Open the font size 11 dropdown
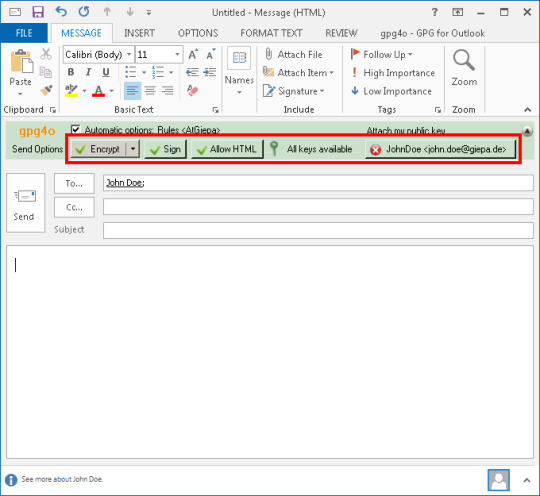This screenshot has height=496, width=540. pos(177,54)
